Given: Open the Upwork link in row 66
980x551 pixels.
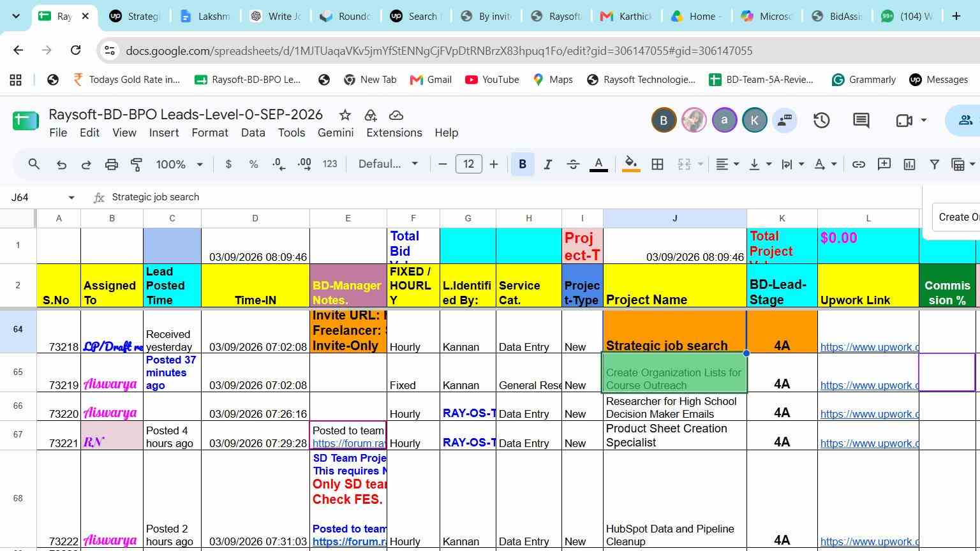Looking at the screenshot, I should (x=869, y=414).
